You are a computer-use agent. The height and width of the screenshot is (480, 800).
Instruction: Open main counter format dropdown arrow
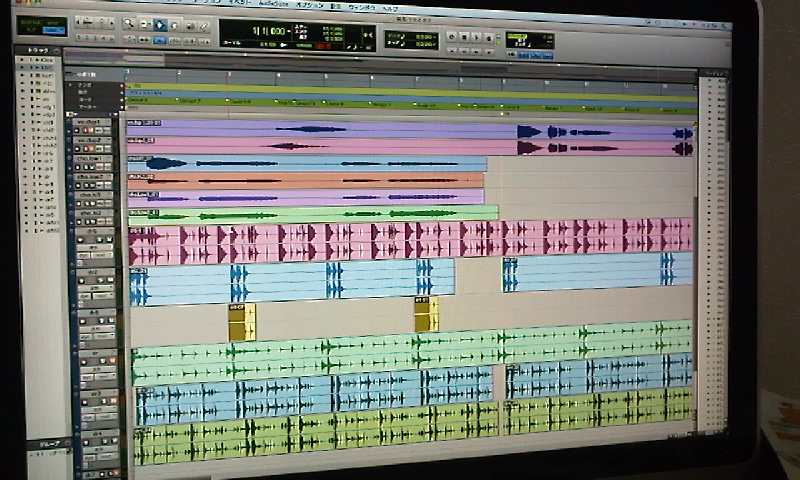[289, 31]
